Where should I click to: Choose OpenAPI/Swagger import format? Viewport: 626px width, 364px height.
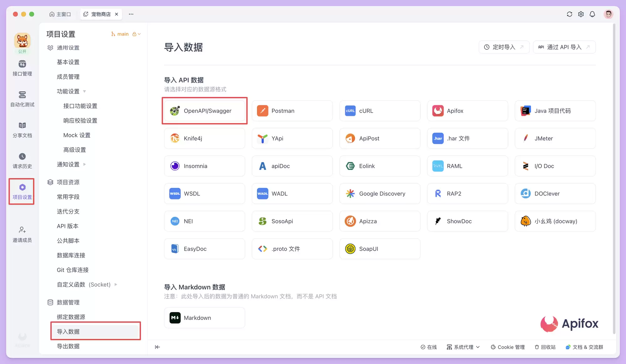(204, 111)
